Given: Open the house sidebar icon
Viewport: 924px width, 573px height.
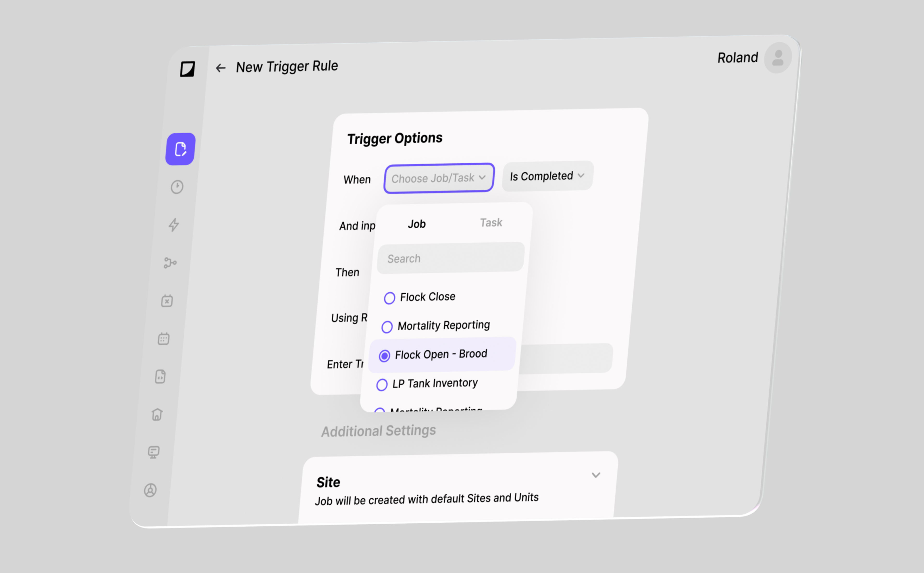Looking at the screenshot, I should click(x=157, y=414).
